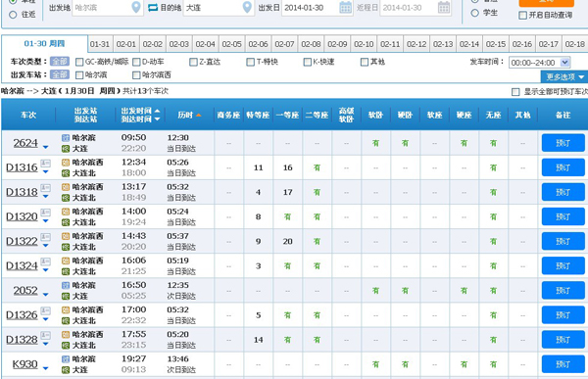Sort descending by arrival time arrow
The width and height of the screenshot is (588, 379).
(157, 119)
